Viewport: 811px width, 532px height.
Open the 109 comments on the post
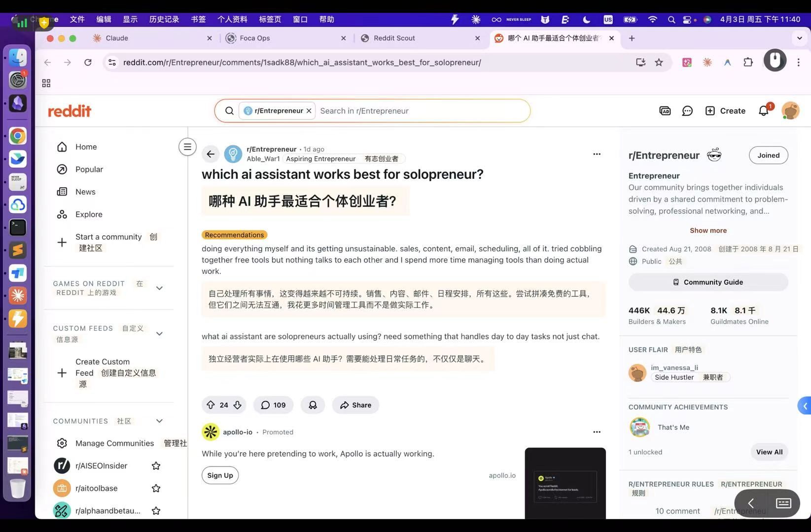coord(273,405)
